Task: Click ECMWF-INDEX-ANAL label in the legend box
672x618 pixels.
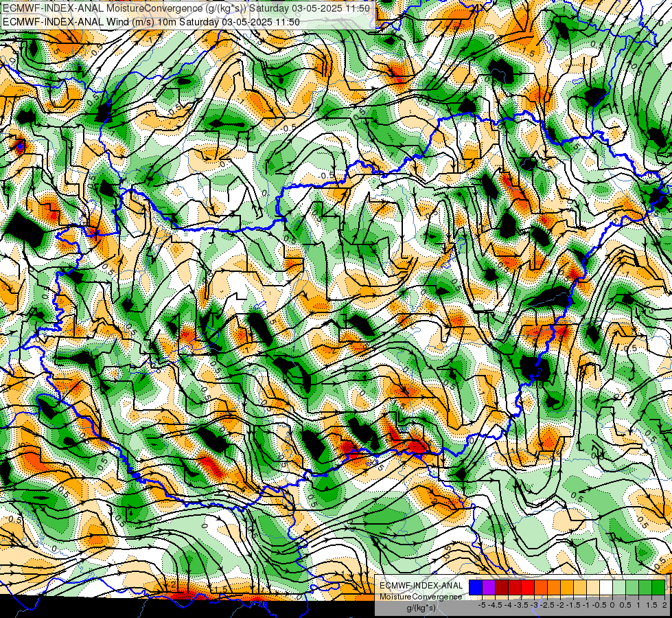Action: pyautogui.click(x=421, y=586)
